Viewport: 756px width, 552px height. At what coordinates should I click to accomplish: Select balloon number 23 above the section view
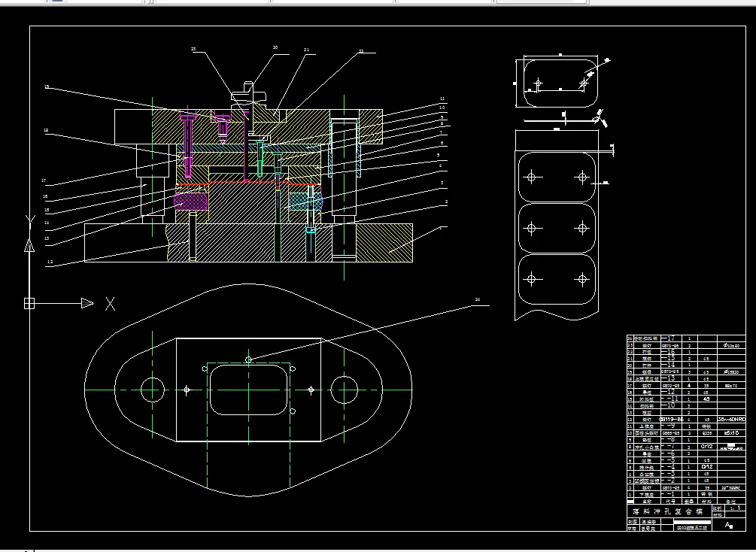[193, 49]
